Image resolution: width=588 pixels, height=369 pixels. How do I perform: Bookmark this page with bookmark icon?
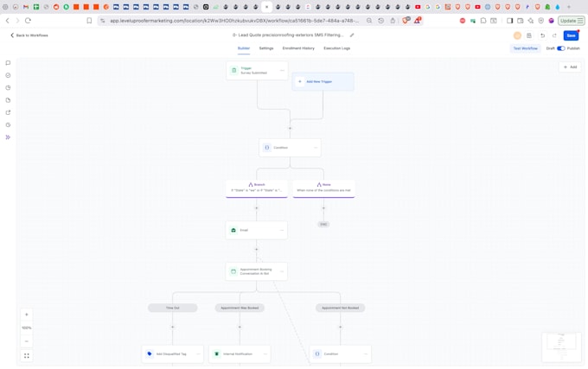click(89, 21)
